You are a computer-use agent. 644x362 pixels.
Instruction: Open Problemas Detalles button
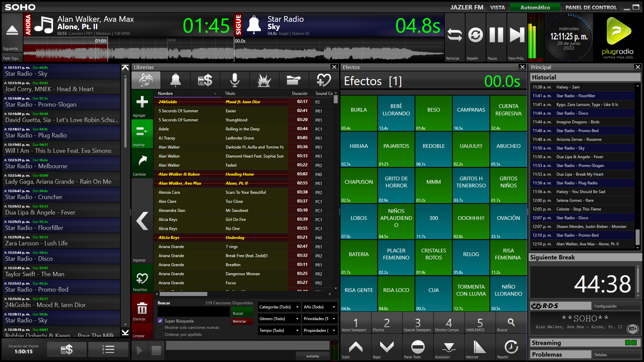click(x=616, y=355)
